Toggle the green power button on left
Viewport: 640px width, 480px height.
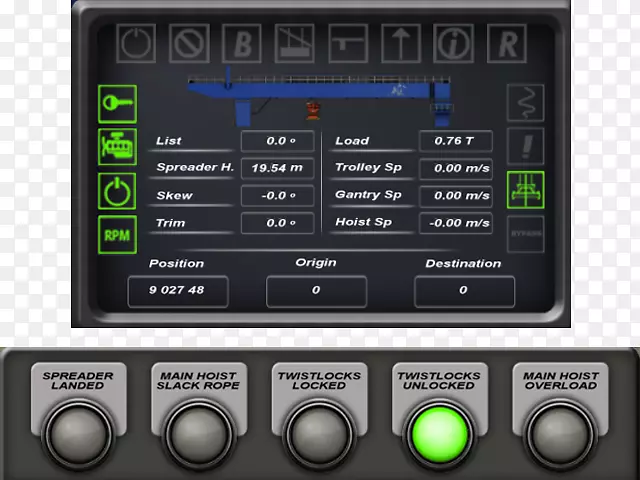pyautogui.click(x=117, y=191)
